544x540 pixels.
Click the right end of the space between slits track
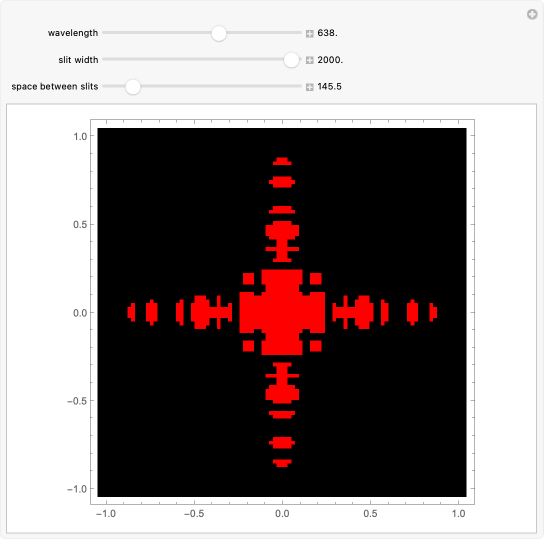[x=300, y=86]
